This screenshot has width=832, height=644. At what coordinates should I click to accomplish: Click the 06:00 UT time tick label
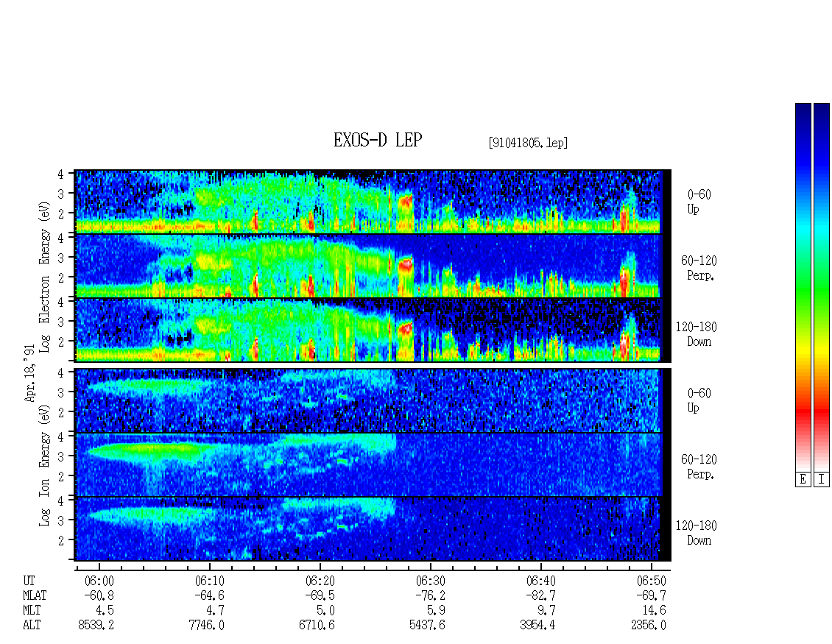coord(99,581)
